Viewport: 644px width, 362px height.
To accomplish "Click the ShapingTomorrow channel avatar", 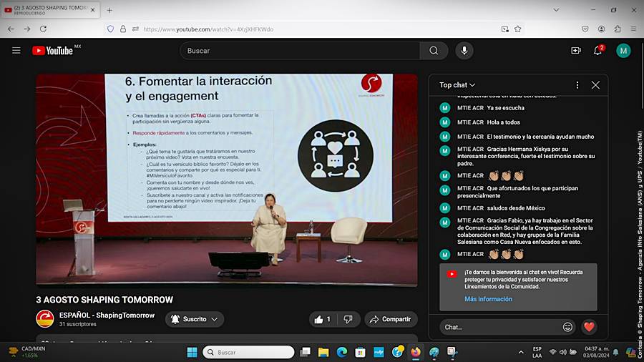I will point(45,319).
